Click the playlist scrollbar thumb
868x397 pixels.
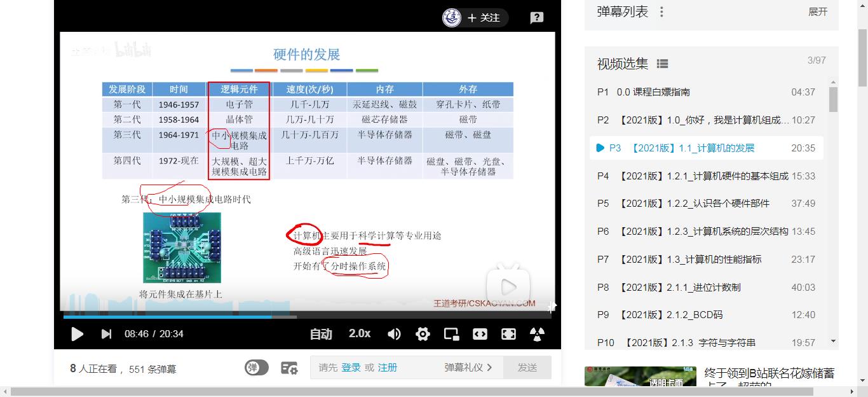coord(833,99)
